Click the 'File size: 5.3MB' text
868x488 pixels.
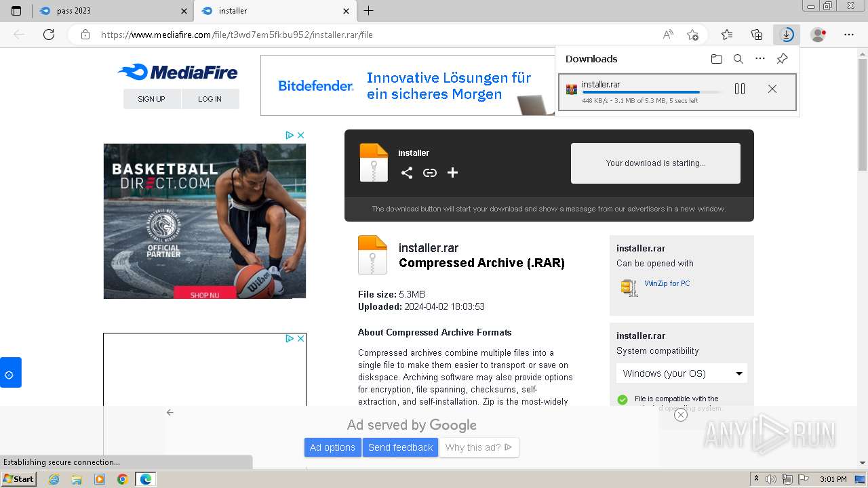point(391,294)
